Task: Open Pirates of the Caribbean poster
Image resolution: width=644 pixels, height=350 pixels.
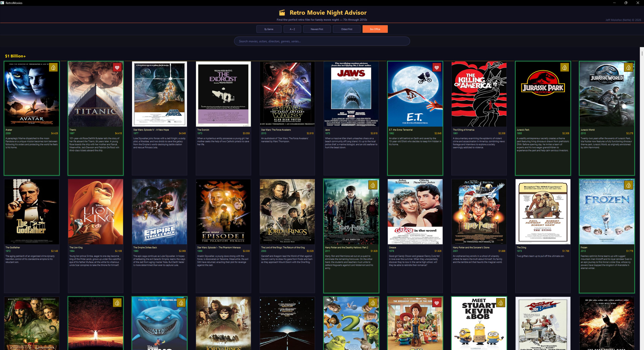Action: tap(32, 323)
